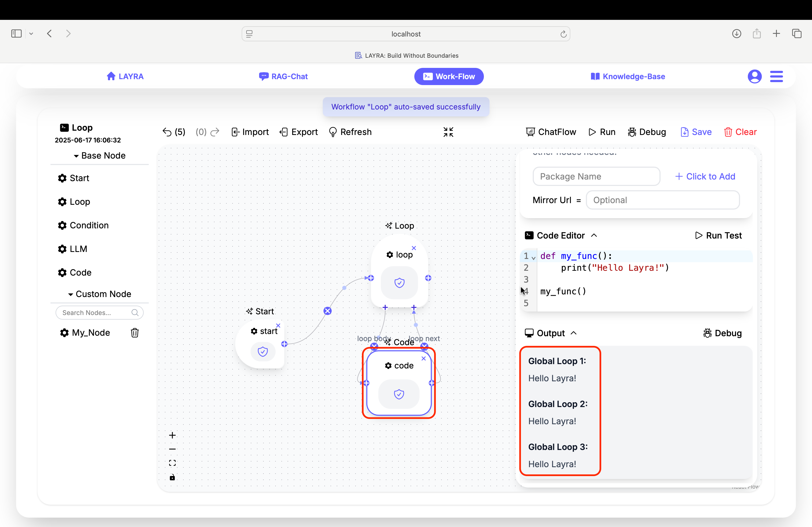Click the loop node right handle
Viewport: 812px width, 527px height.
(x=428, y=278)
